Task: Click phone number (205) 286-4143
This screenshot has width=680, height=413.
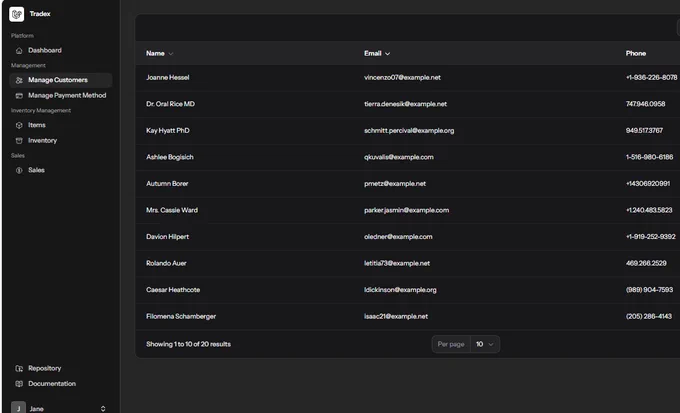Action: pos(648,316)
